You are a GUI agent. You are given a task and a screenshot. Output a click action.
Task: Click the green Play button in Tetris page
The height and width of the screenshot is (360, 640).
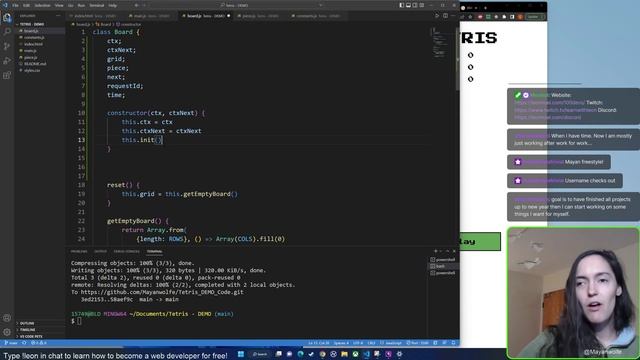pyautogui.click(x=480, y=242)
